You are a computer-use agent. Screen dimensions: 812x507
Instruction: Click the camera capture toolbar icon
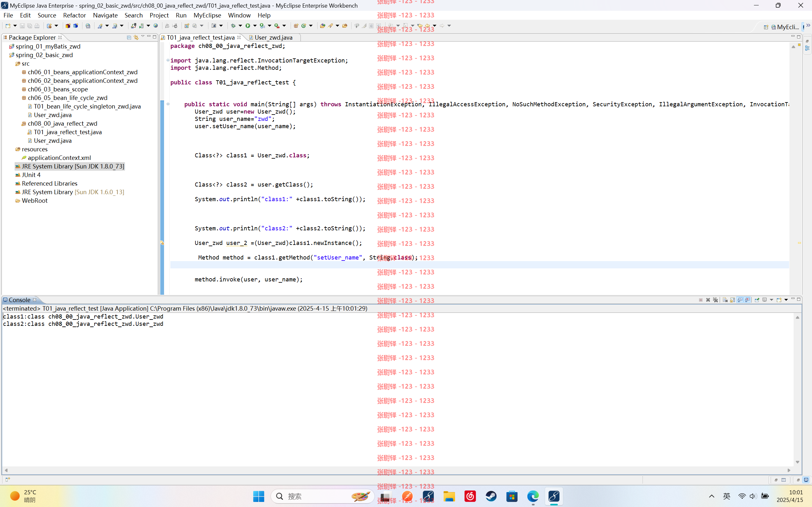[214, 26]
